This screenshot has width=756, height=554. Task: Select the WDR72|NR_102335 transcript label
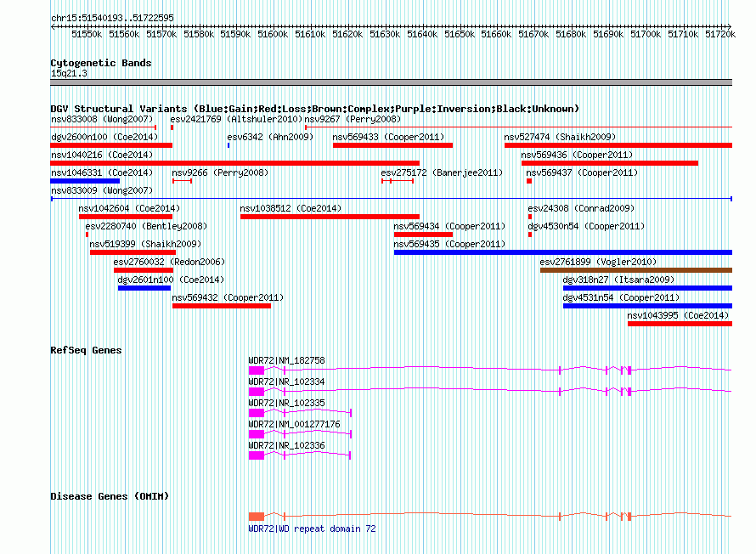point(286,403)
